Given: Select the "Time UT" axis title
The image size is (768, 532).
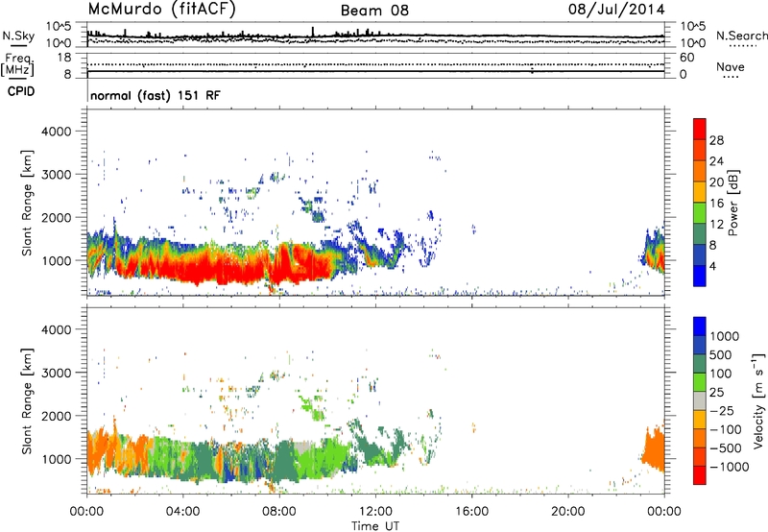Looking at the screenshot, I should coord(375,526).
